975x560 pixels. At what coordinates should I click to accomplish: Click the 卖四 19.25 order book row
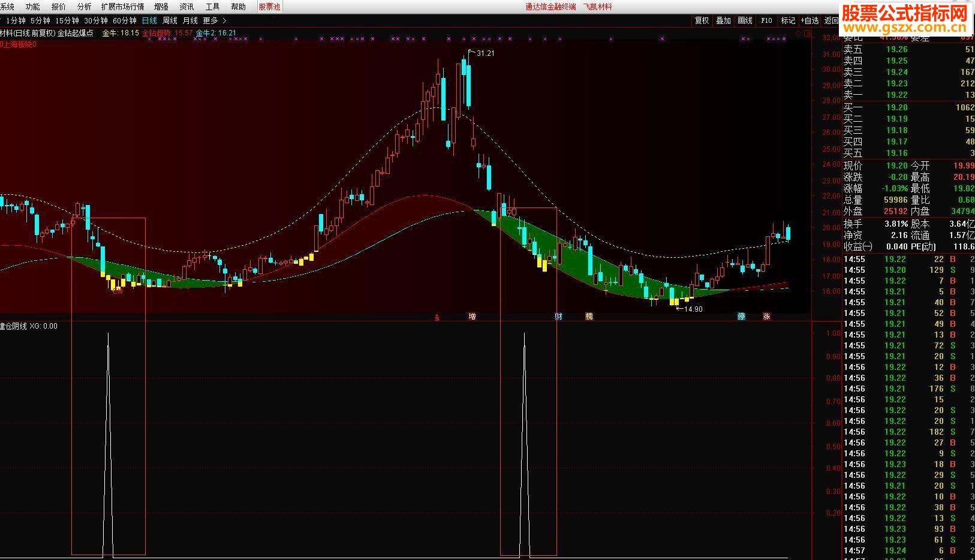[x=908, y=61]
